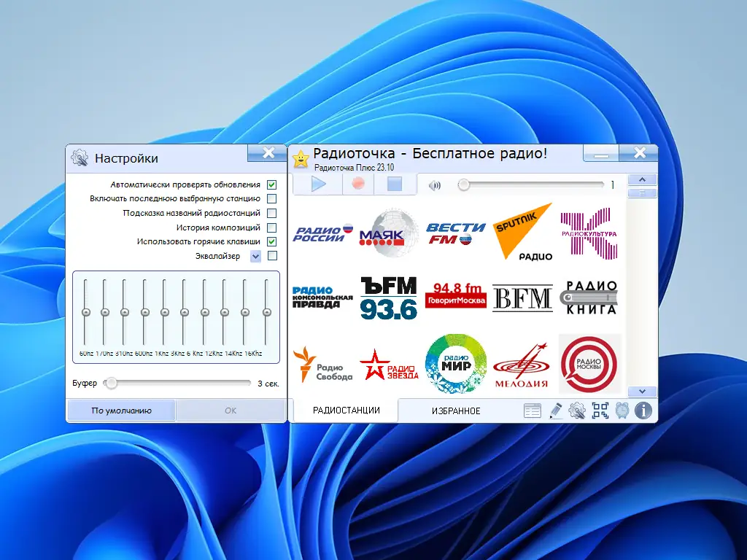747x560 pixels.
Task: Stop playback with the square Stop button
Action: [x=395, y=184]
